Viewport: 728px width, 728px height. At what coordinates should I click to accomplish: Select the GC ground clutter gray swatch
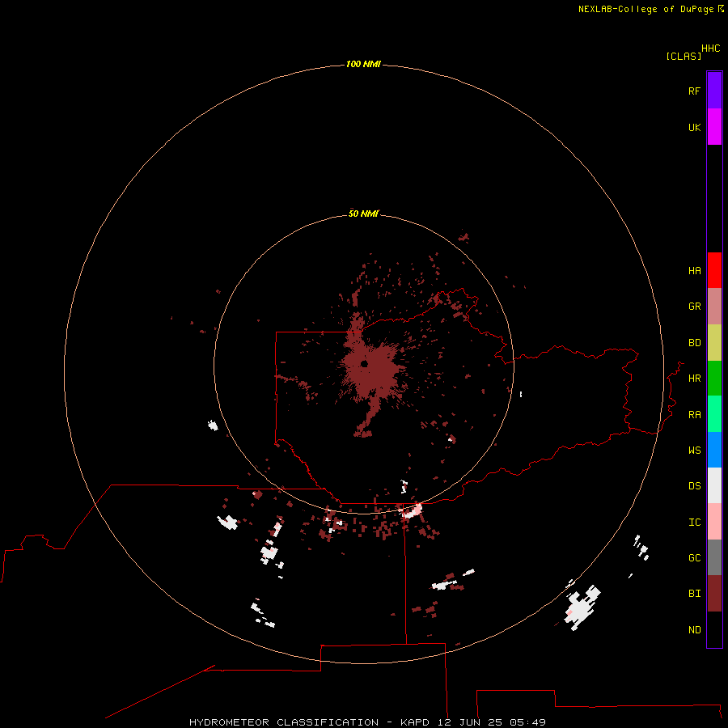(x=714, y=557)
